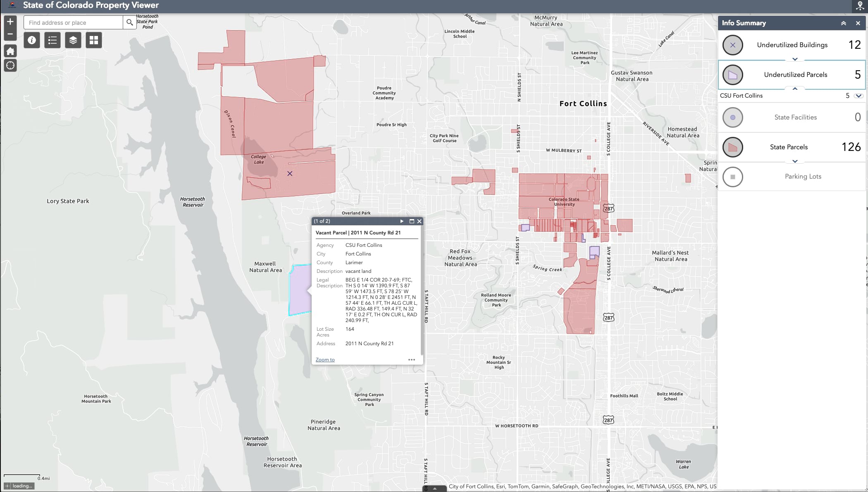Expand the Underutilized Buildings list chevron
The height and width of the screenshot is (492, 868).
pos(794,59)
